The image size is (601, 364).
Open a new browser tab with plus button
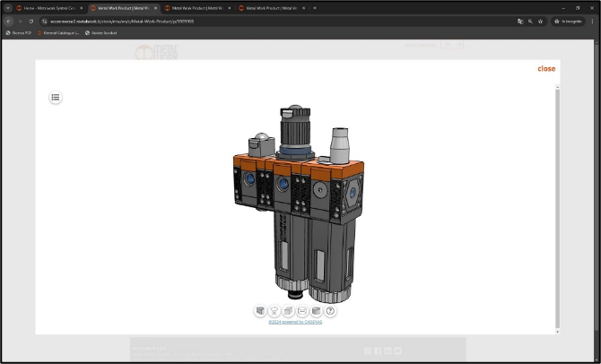315,7
